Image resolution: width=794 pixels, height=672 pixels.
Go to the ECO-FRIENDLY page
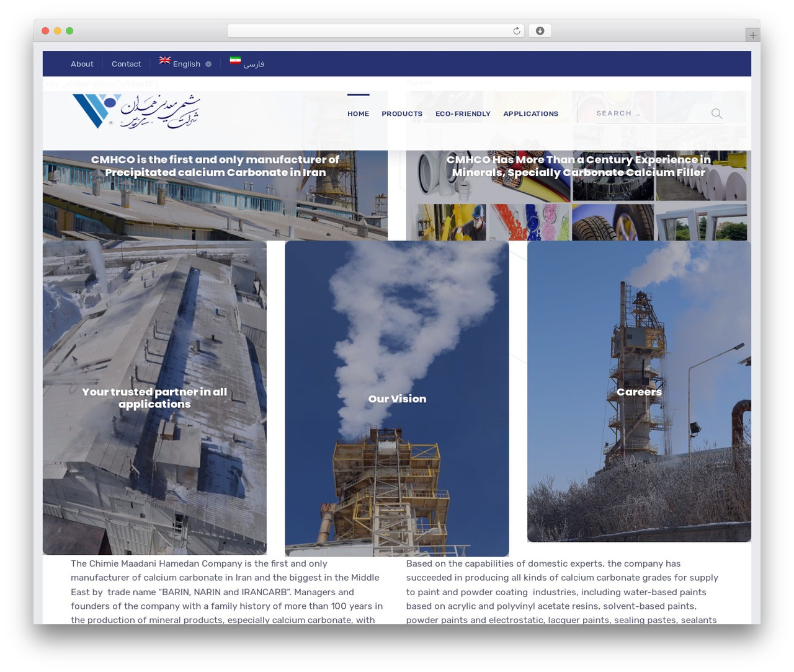click(463, 114)
